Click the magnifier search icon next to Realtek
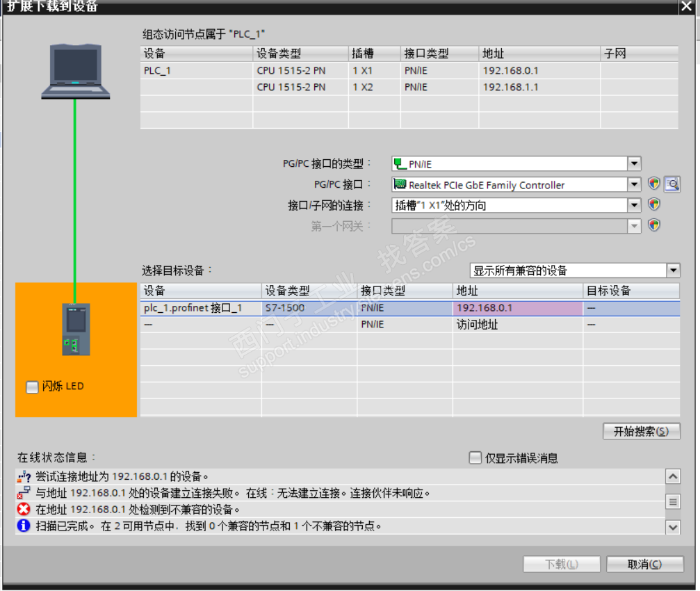The image size is (700, 591). (672, 184)
